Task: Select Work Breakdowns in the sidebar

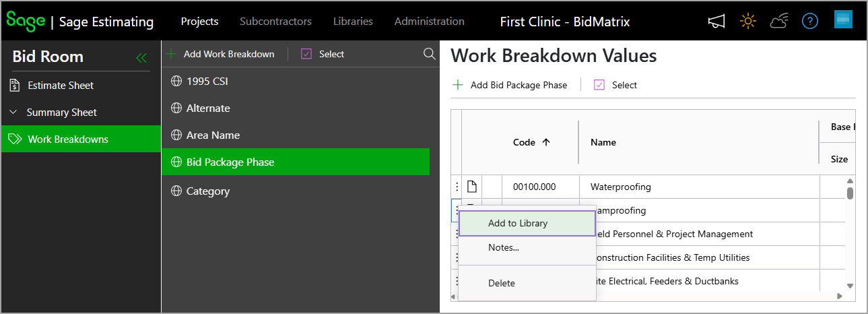Action: point(81,139)
